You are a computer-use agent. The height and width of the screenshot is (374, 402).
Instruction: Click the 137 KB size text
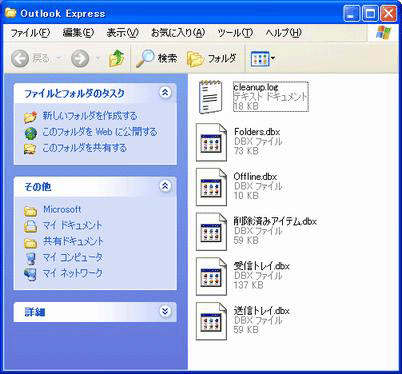coord(249,285)
